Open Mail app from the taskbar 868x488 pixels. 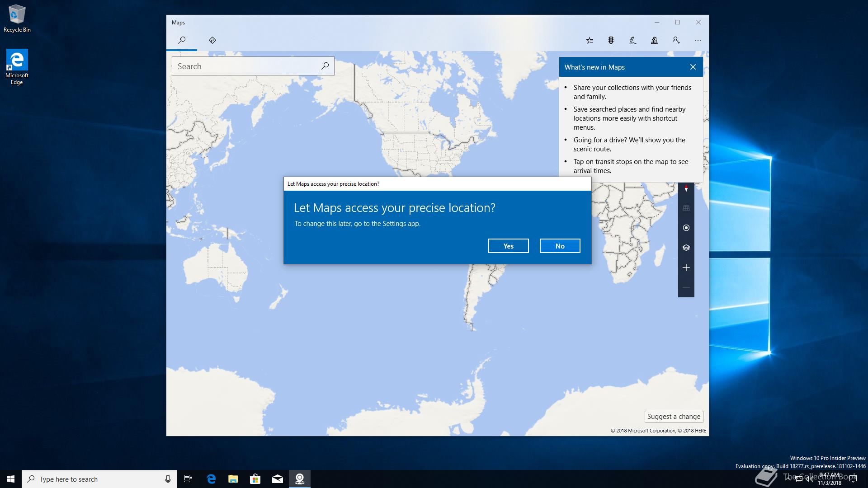[x=278, y=479]
